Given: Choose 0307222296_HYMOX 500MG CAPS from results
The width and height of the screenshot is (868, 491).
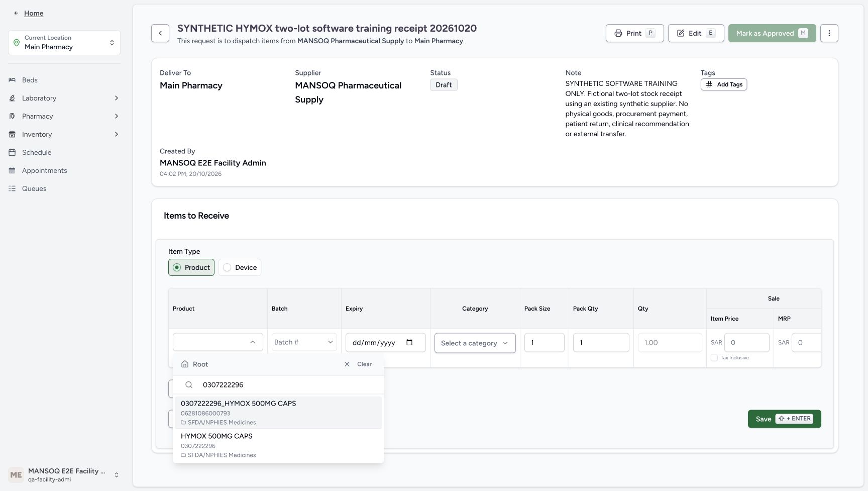Looking at the screenshot, I should (278, 413).
